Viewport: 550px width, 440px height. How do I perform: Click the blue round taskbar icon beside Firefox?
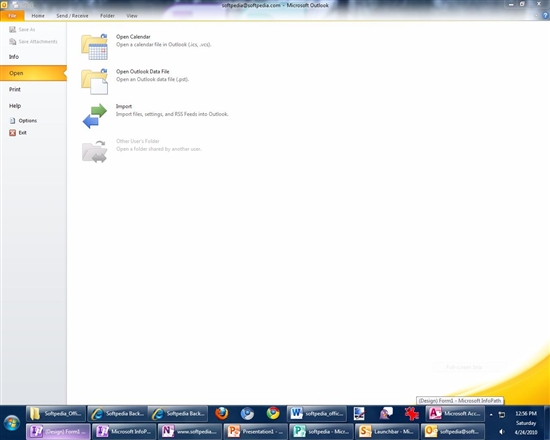(x=247, y=414)
